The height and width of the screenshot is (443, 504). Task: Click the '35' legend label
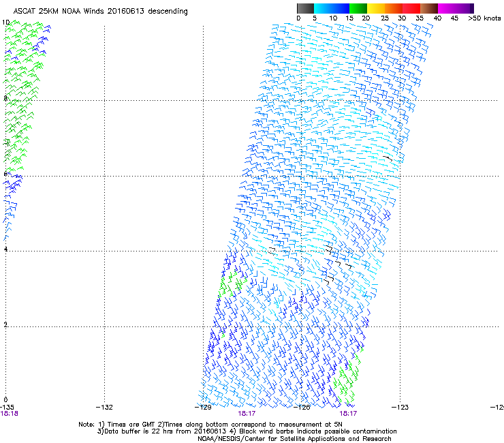click(420, 18)
